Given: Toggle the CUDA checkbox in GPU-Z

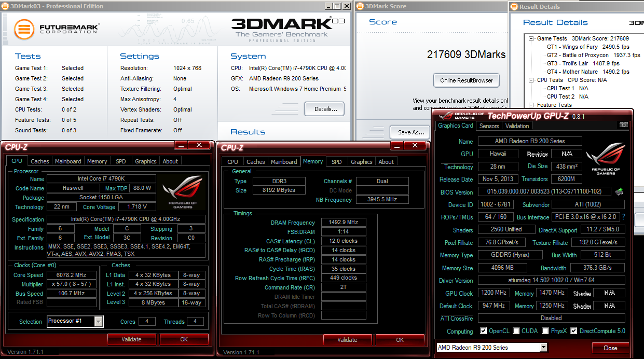Looking at the screenshot, I should 516,331.
